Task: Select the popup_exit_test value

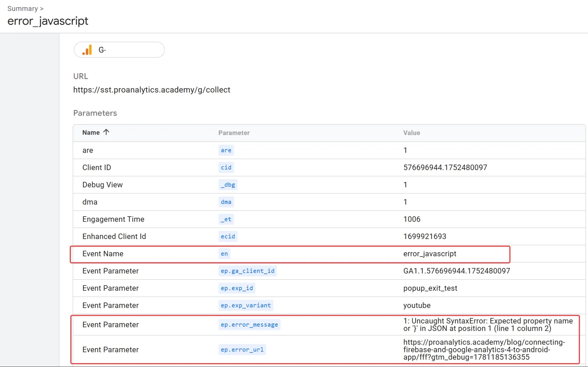Action: 430,288
